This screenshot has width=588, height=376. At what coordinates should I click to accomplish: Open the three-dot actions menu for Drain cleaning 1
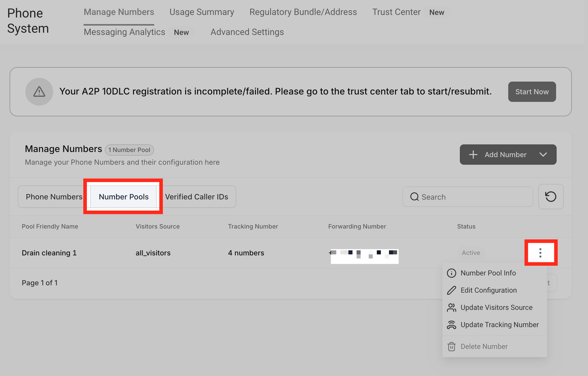540,253
